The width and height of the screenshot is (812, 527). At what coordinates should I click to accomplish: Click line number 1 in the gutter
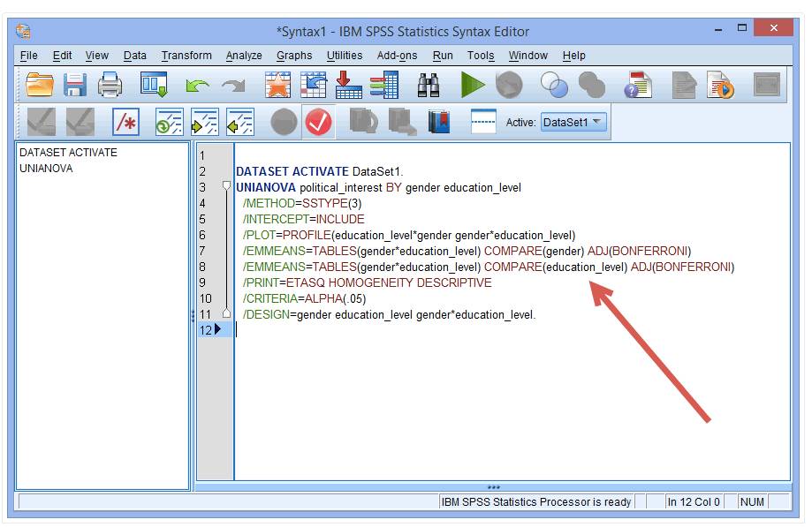coord(202,155)
